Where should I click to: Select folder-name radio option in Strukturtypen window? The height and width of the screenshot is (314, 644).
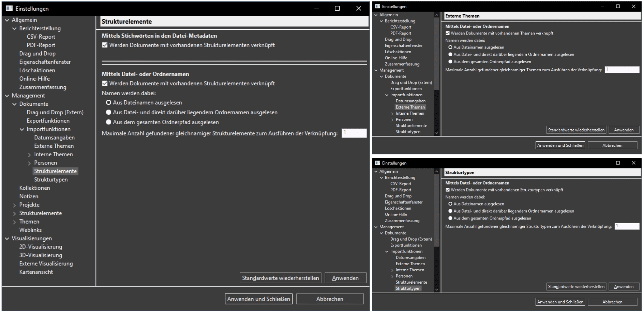coord(450,211)
